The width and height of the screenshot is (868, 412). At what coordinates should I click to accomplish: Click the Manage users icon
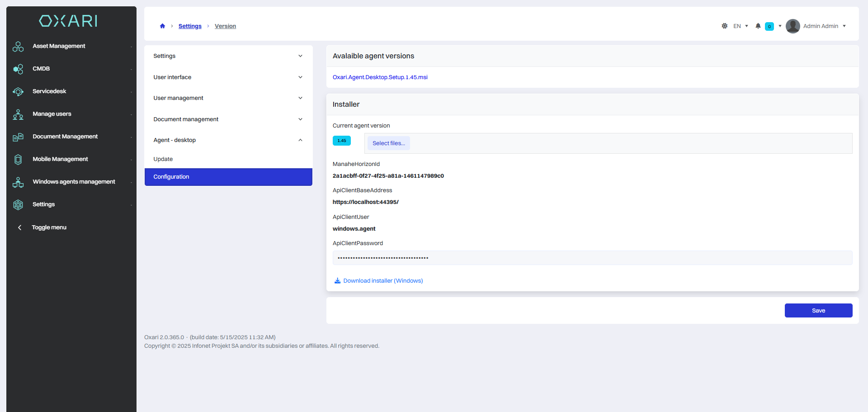tap(18, 114)
